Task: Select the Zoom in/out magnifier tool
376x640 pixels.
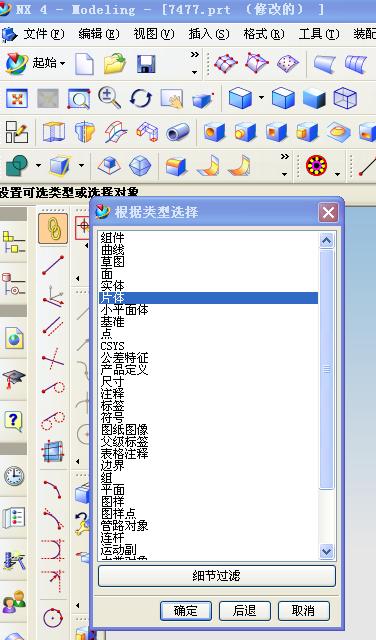Action: click(x=109, y=98)
